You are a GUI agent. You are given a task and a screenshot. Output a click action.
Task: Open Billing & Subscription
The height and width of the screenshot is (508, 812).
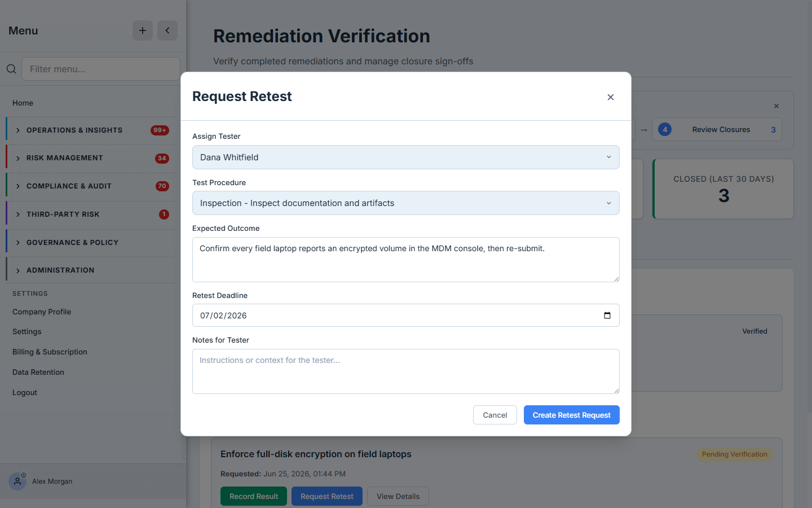(x=50, y=352)
